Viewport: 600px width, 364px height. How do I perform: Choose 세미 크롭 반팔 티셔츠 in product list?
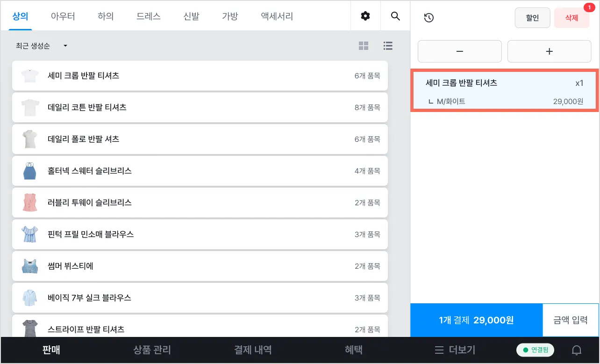coord(200,76)
